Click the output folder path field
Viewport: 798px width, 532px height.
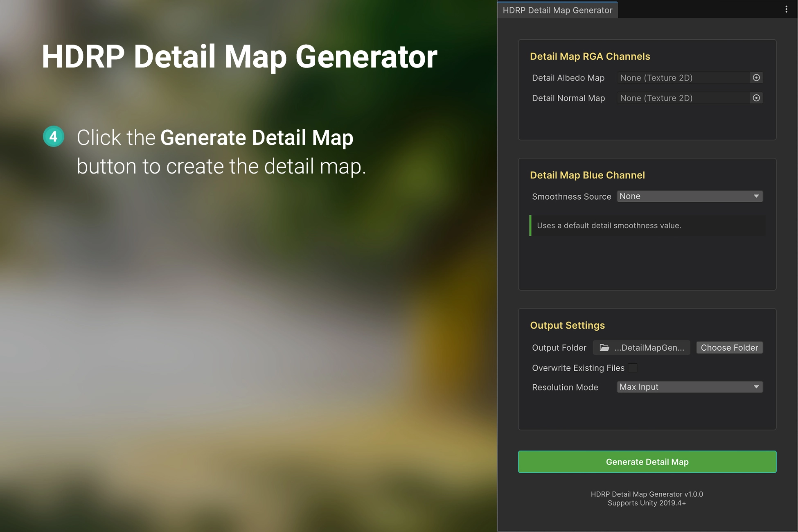click(649, 348)
